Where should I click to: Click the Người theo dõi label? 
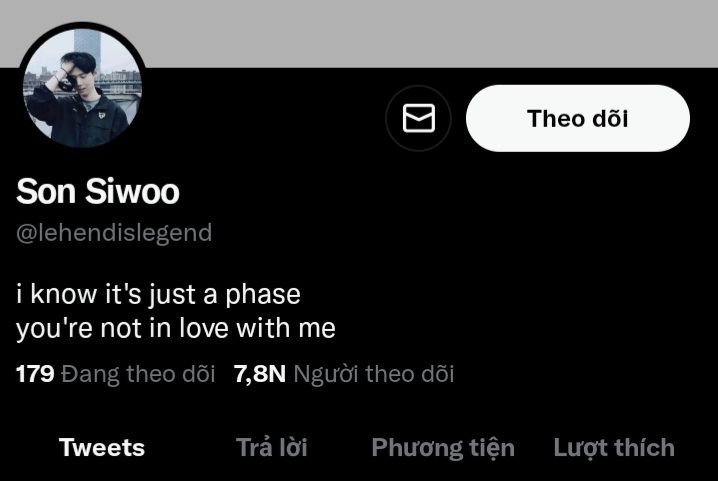tap(374, 374)
